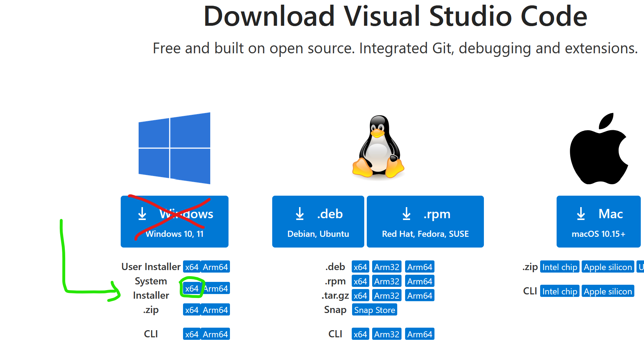The image size is (644, 357).
Task: Open the Snap Store link
Action: point(375,310)
